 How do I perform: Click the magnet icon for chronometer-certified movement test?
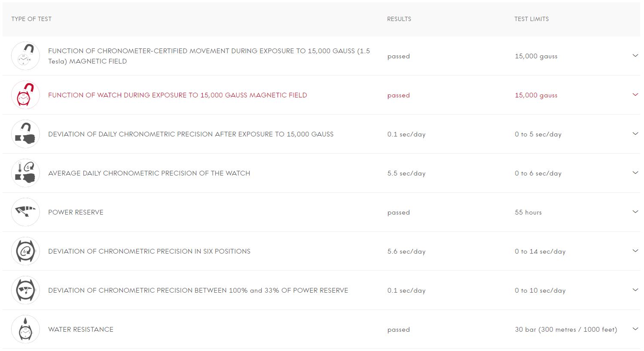pyautogui.click(x=25, y=56)
